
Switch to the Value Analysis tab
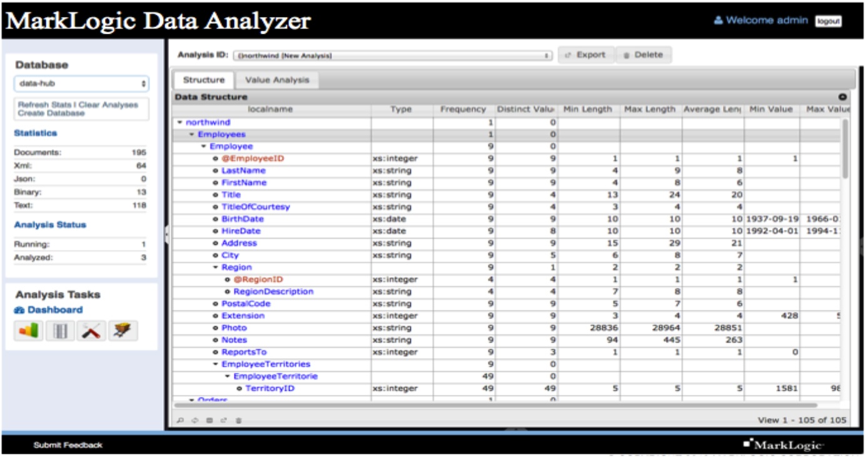pos(277,80)
